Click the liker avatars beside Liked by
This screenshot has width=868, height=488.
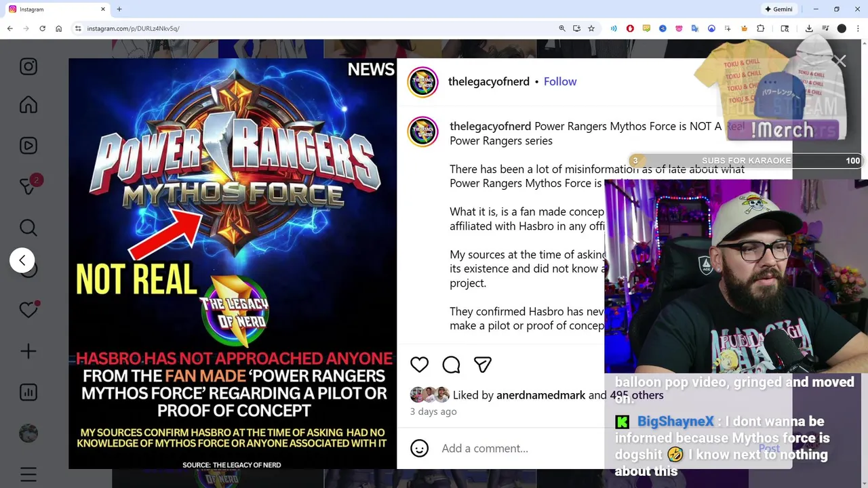(429, 395)
